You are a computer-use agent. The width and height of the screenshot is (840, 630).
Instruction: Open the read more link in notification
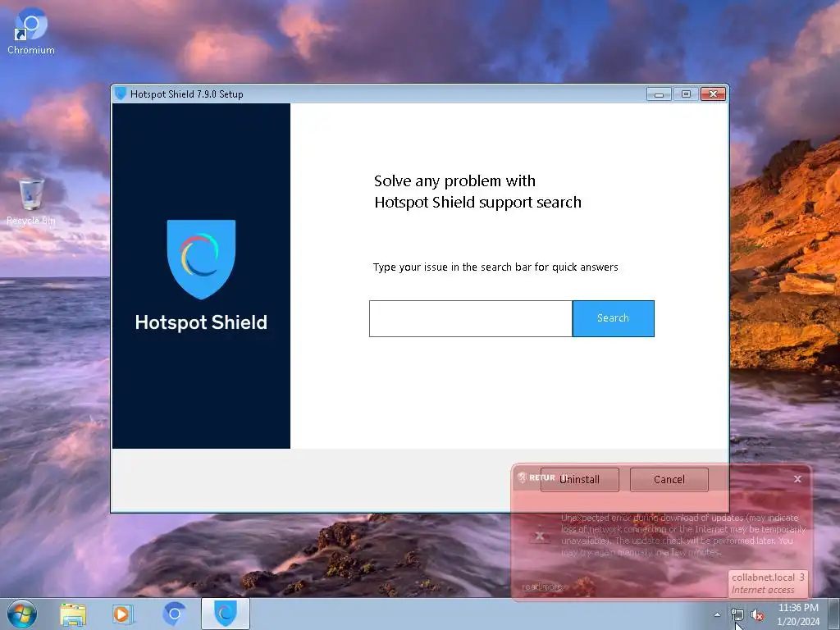[541, 587]
